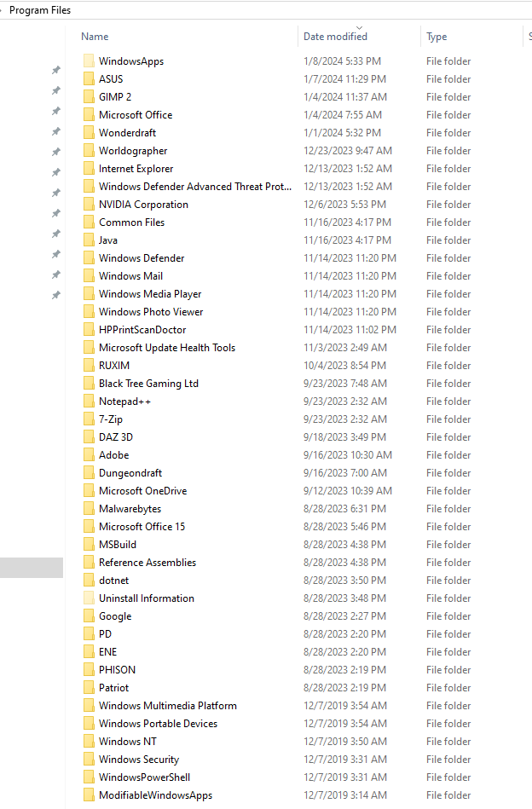Click the NVIDIA Corporation folder icon
This screenshot has height=809, width=532.
(x=89, y=205)
